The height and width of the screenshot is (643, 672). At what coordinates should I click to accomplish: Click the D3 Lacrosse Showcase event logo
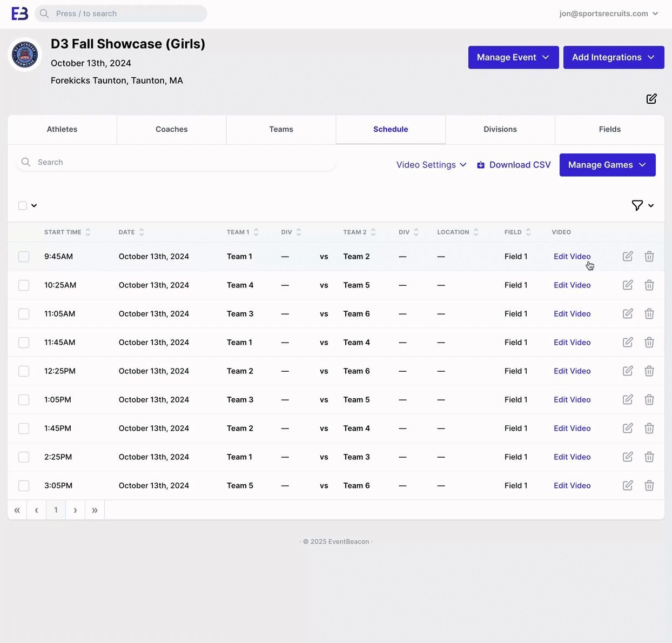(x=25, y=55)
